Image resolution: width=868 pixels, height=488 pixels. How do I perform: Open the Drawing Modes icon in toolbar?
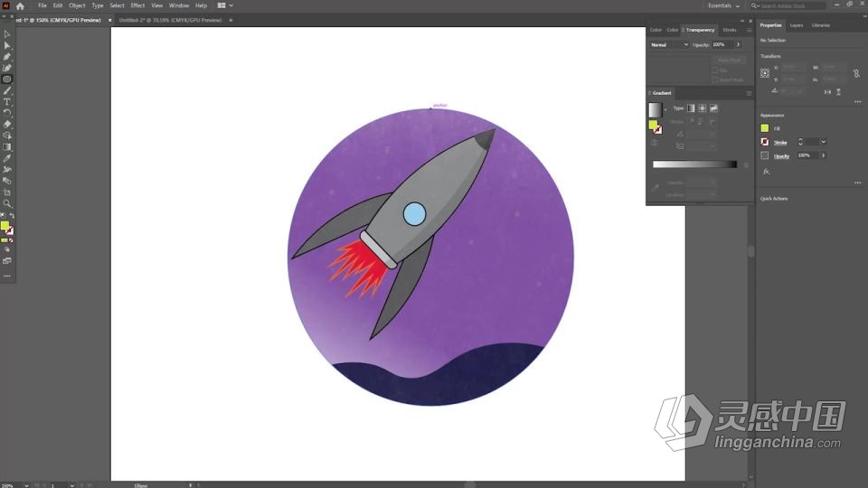[x=7, y=249]
